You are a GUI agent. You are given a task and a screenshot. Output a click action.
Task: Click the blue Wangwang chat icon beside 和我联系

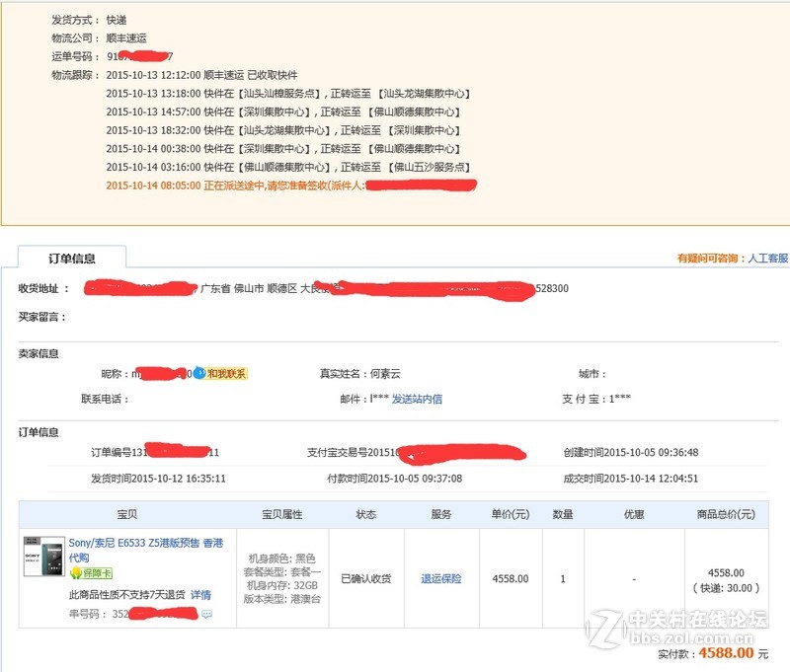pyautogui.click(x=199, y=373)
